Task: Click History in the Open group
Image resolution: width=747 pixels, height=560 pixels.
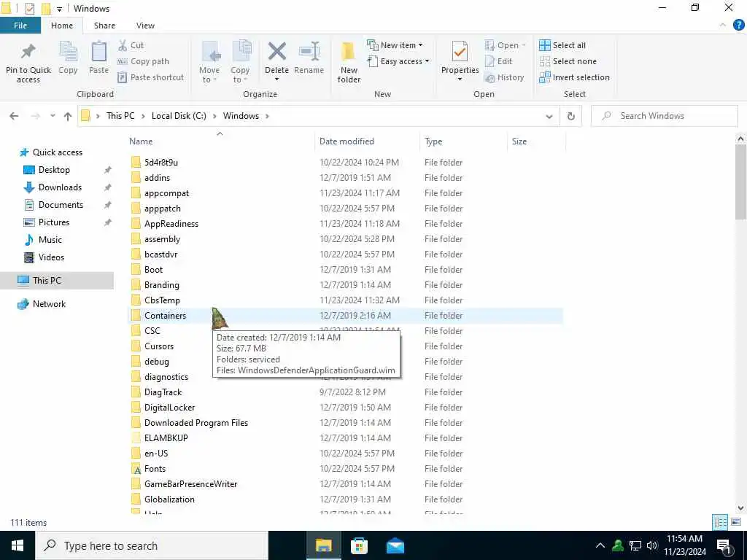Action: [x=504, y=77]
